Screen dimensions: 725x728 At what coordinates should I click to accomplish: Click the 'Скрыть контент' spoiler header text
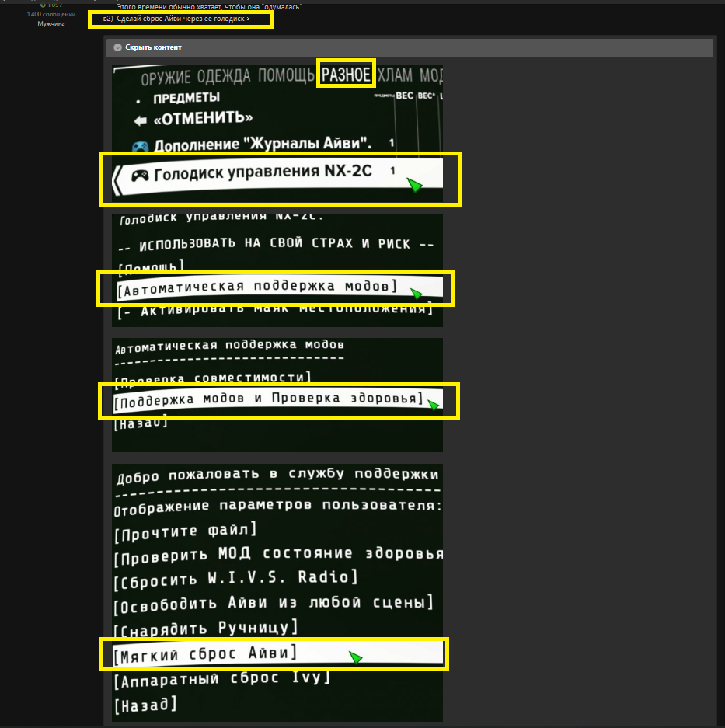[153, 47]
